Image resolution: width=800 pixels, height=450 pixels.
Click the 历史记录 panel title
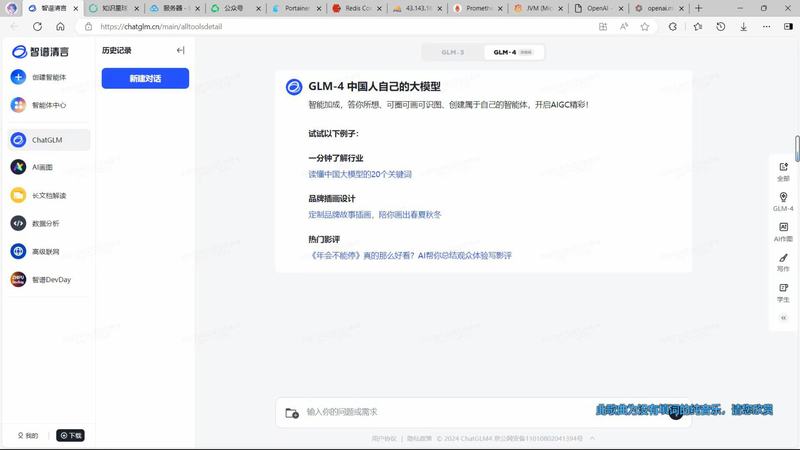[x=117, y=50]
